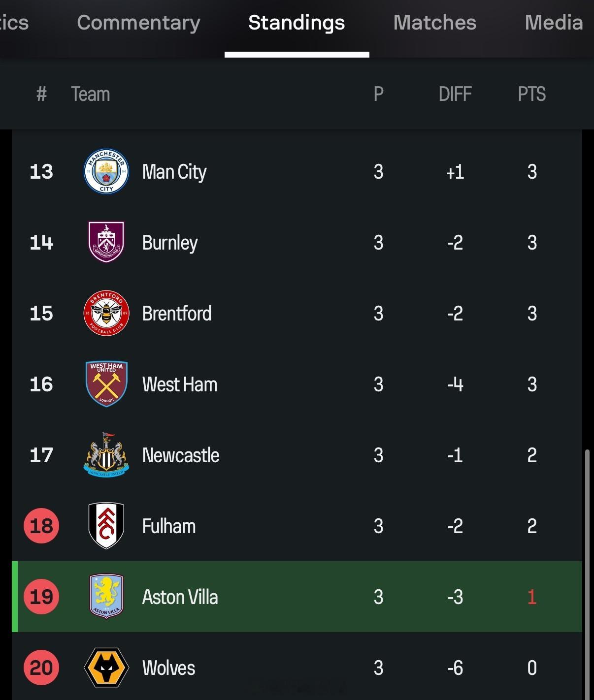Go to the Media tab

coord(554,23)
